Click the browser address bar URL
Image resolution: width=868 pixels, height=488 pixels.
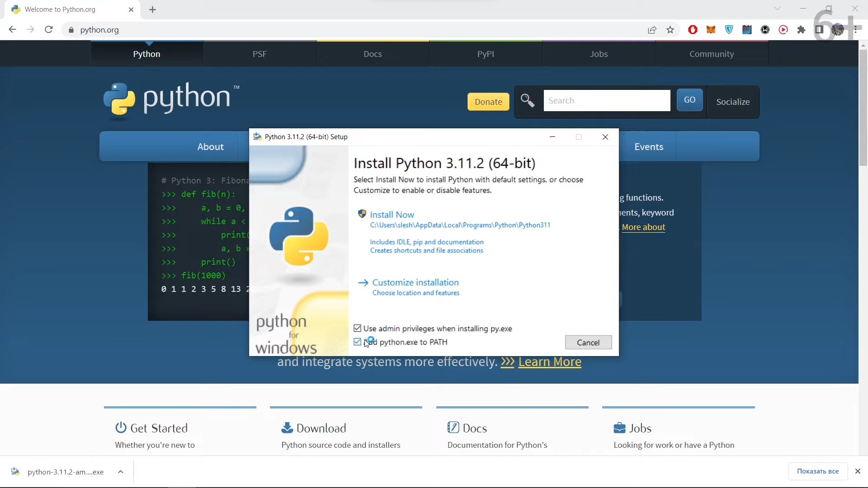click(x=99, y=30)
